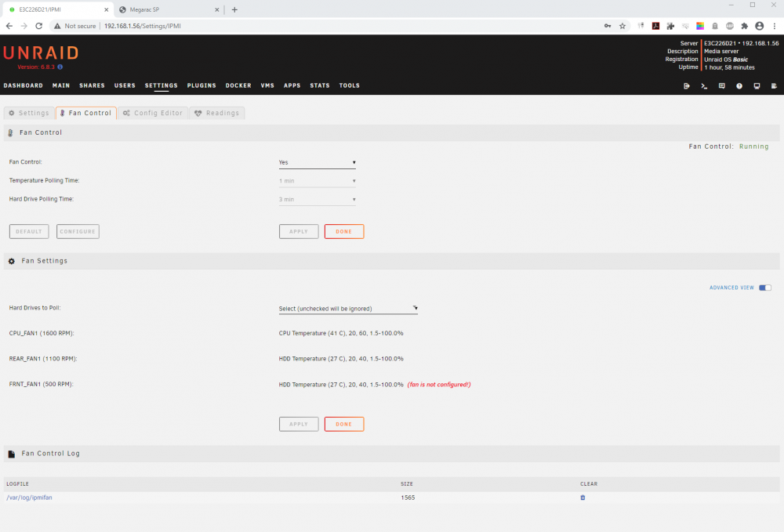Click the Adobe Acrobat extension icon
Image resolution: width=784 pixels, height=532 pixels.
(x=655, y=26)
